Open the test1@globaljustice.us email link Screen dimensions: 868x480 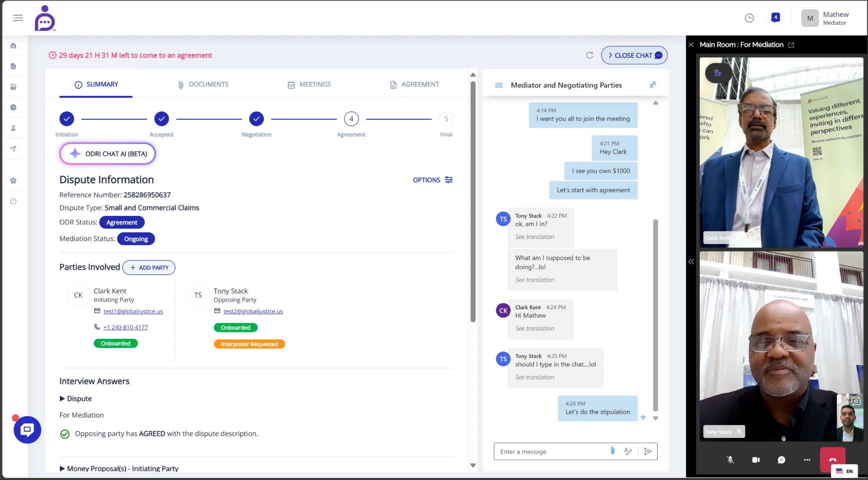[x=133, y=311]
